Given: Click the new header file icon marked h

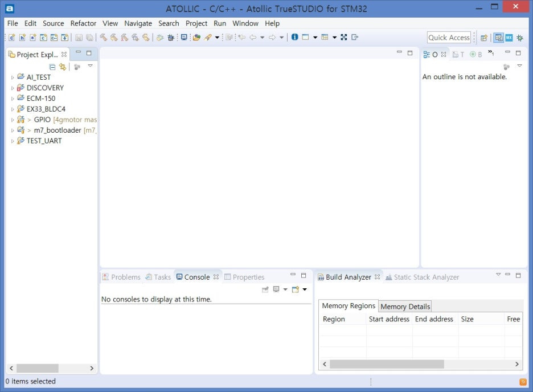Looking at the screenshot, I should [22, 38].
